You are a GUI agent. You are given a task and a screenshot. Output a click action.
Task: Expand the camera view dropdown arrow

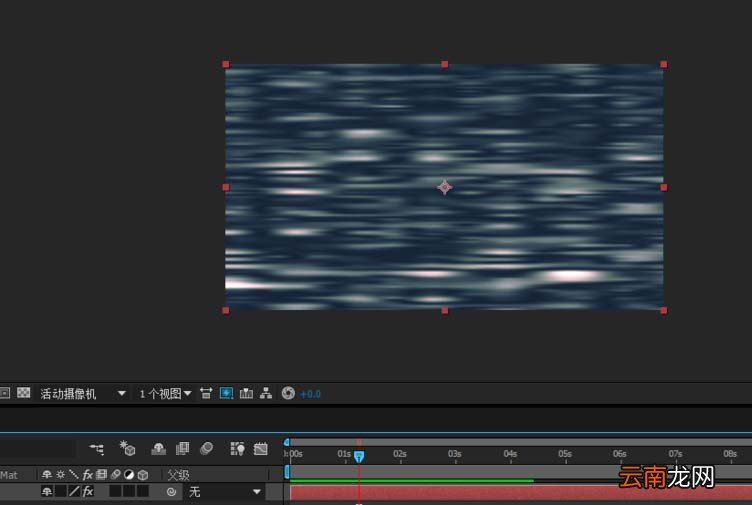(122, 393)
